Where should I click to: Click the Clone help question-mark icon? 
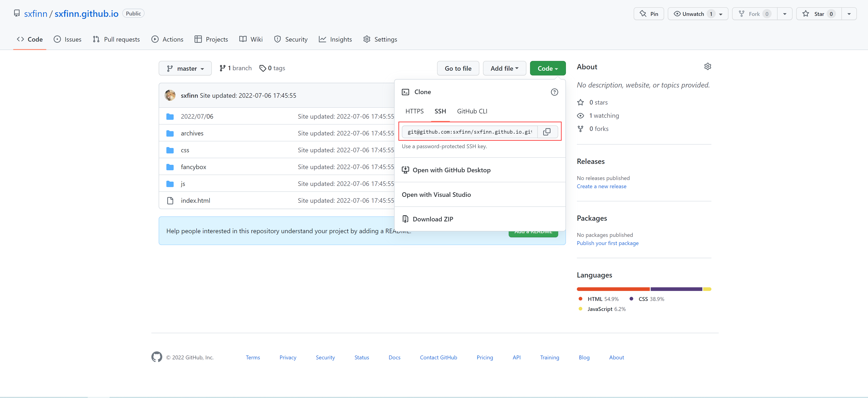(554, 92)
